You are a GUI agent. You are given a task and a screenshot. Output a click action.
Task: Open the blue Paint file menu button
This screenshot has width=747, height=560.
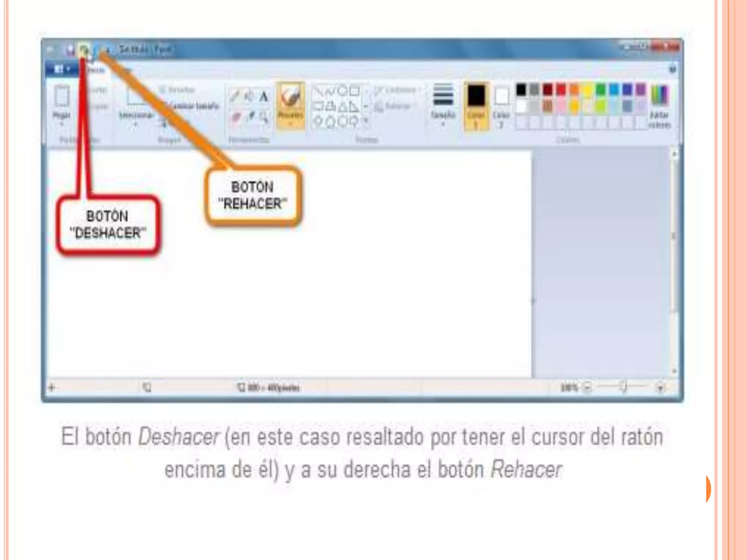(61, 69)
